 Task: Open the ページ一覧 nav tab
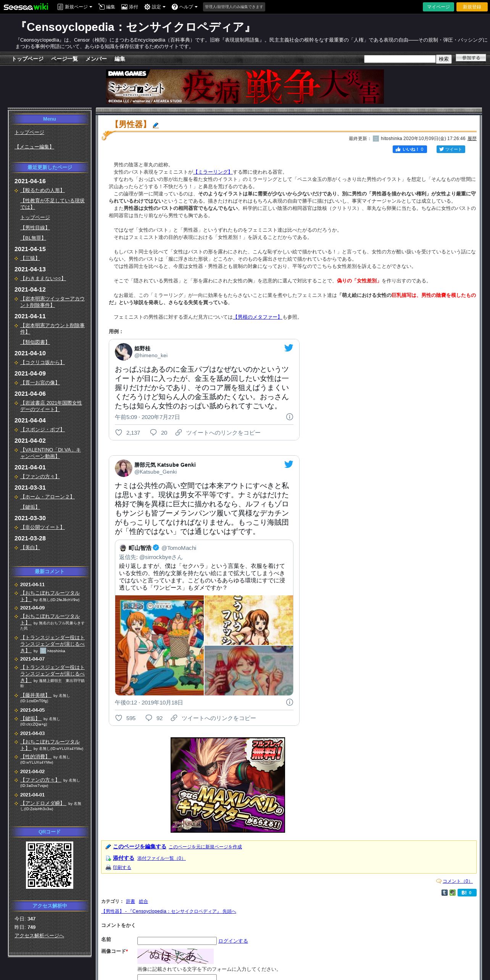(64, 59)
